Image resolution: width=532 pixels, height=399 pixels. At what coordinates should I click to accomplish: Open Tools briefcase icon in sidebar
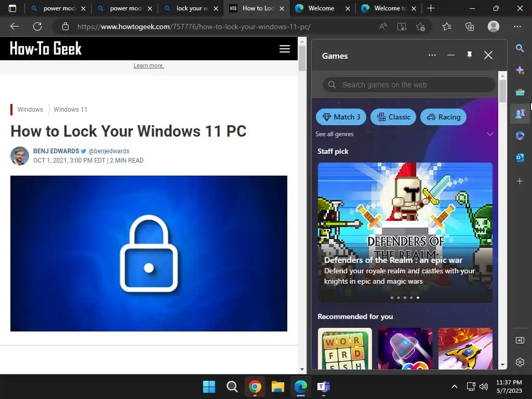coord(520,92)
